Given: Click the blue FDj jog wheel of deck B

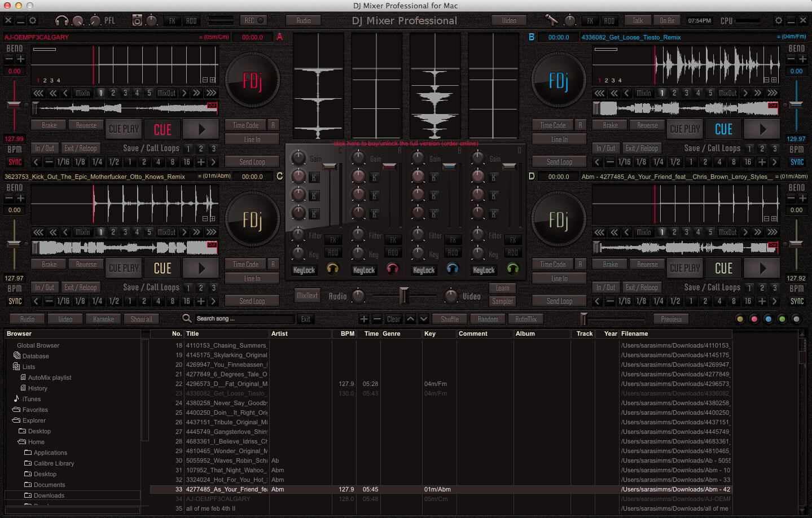Looking at the screenshot, I should [x=559, y=81].
